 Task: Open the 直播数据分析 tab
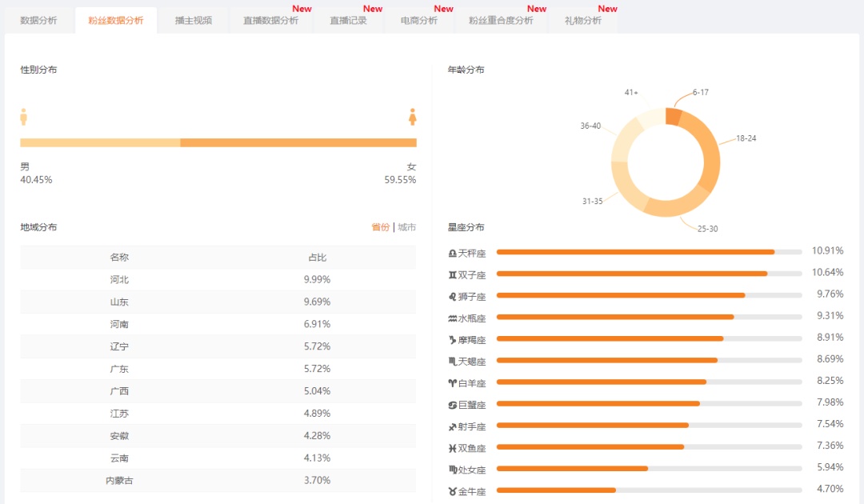click(x=270, y=20)
